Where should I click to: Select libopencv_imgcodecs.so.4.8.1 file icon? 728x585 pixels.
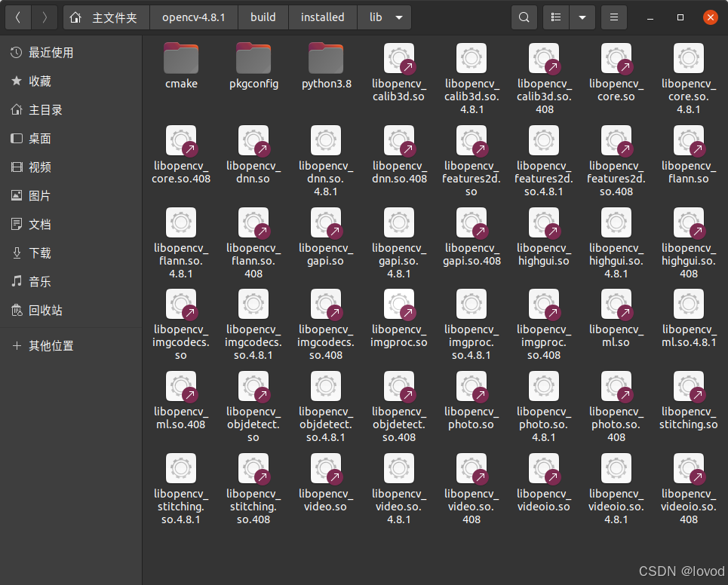tap(253, 305)
